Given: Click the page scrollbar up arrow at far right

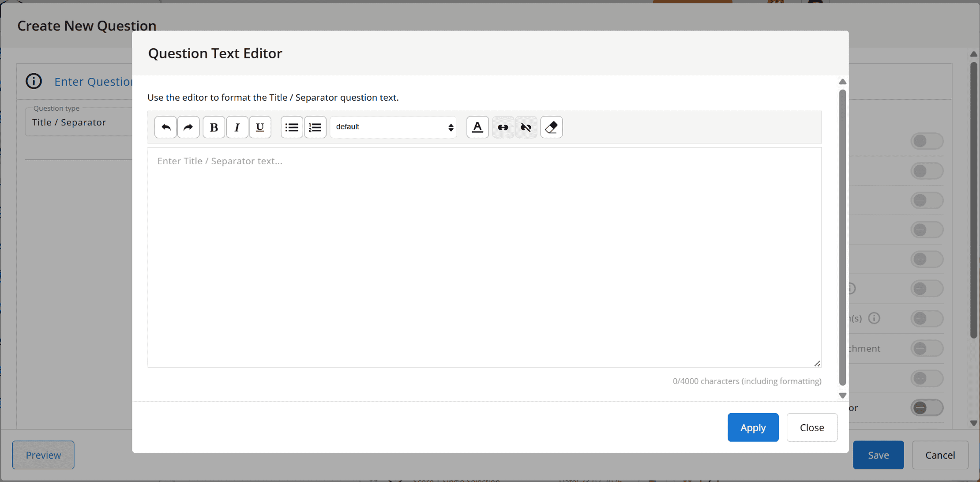Looking at the screenshot, I should (x=974, y=54).
